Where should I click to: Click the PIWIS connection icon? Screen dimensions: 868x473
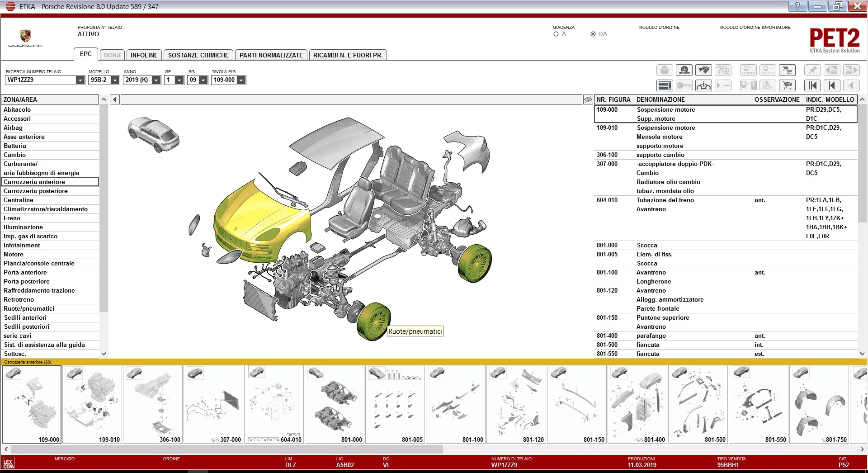pyautogui.click(x=748, y=70)
